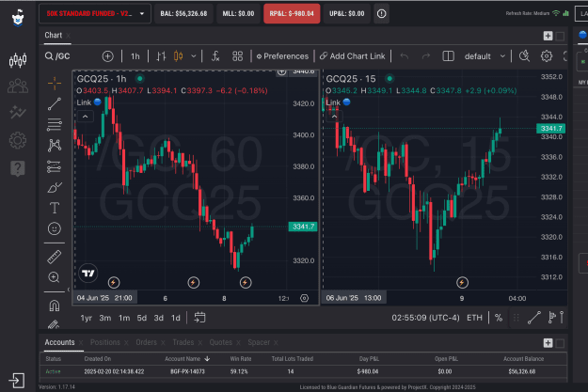Open the gear settings in left sidebar

pyautogui.click(x=18, y=140)
